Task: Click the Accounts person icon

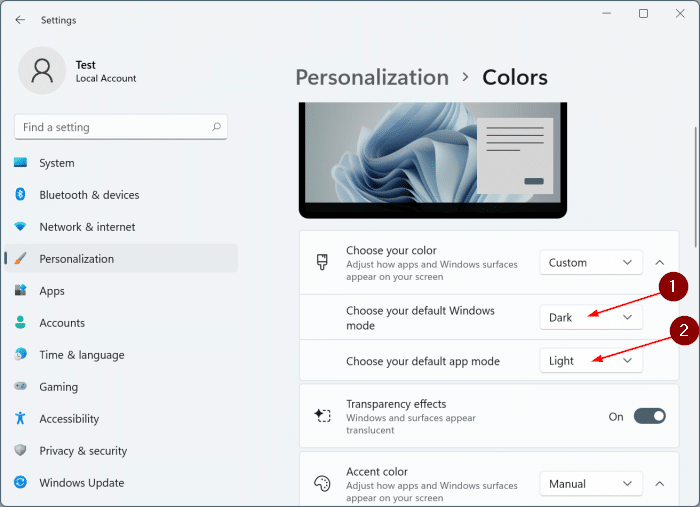Action: [x=20, y=322]
